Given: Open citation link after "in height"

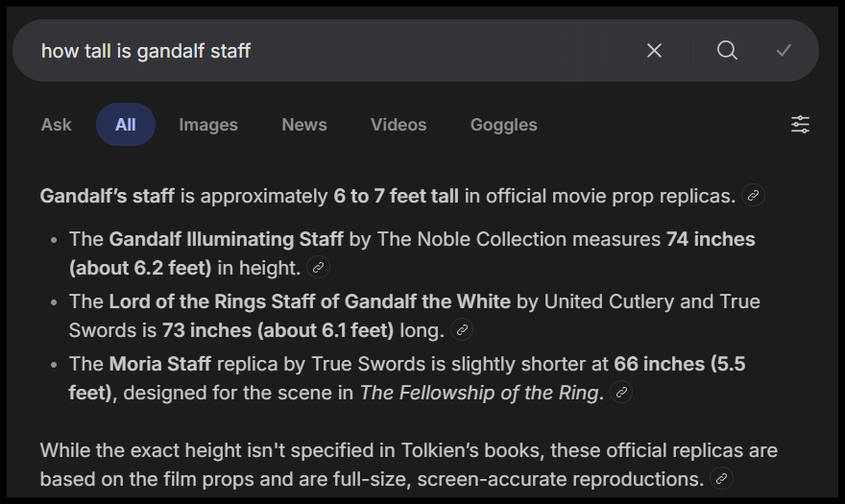Looking at the screenshot, I should [318, 268].
